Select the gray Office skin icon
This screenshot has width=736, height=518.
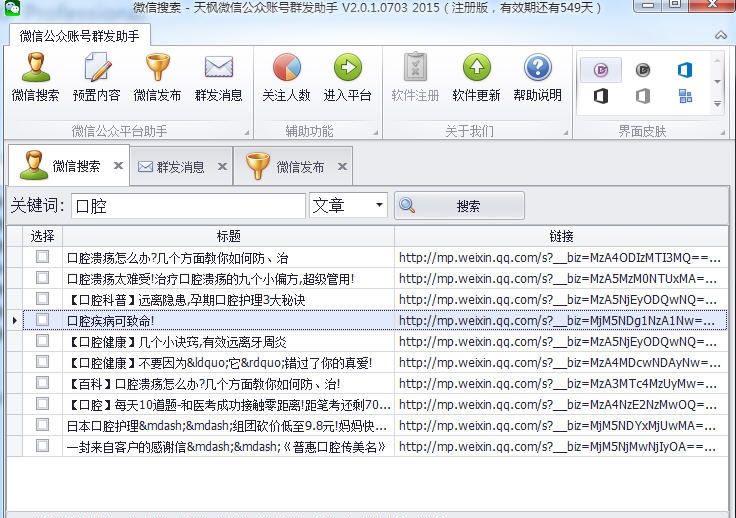pyautogui.click(x=643, y=97)
